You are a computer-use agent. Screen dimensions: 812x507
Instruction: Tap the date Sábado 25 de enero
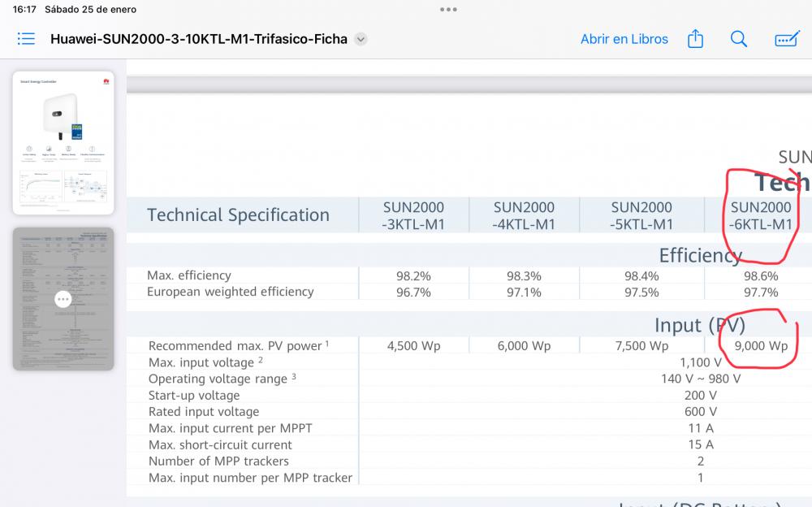[91, 9]
